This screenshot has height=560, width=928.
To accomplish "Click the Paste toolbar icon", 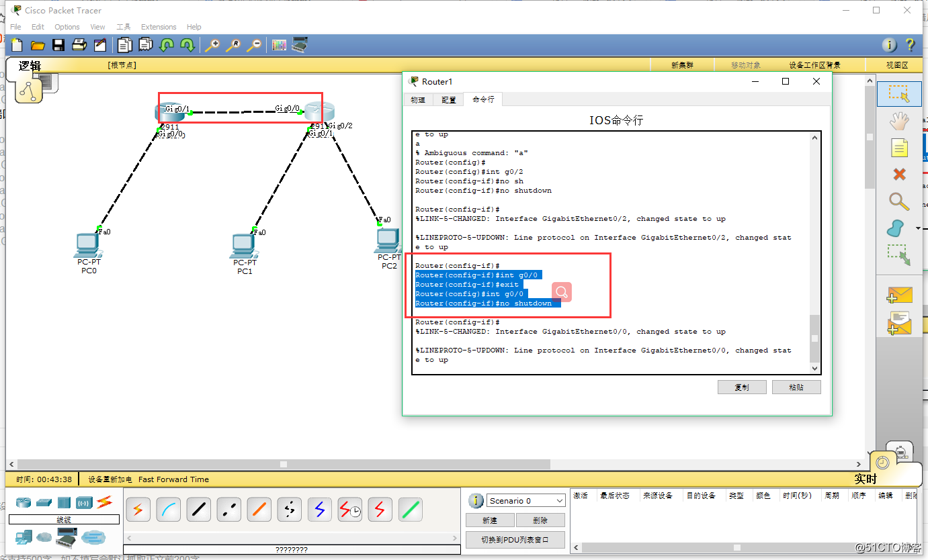I will point(145,45).
